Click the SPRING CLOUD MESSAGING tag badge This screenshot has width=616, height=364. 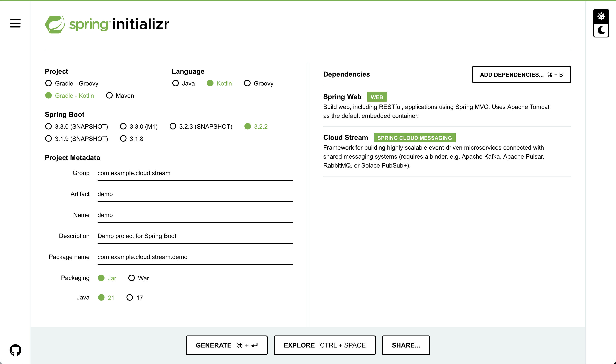click(x=415, y=138)
